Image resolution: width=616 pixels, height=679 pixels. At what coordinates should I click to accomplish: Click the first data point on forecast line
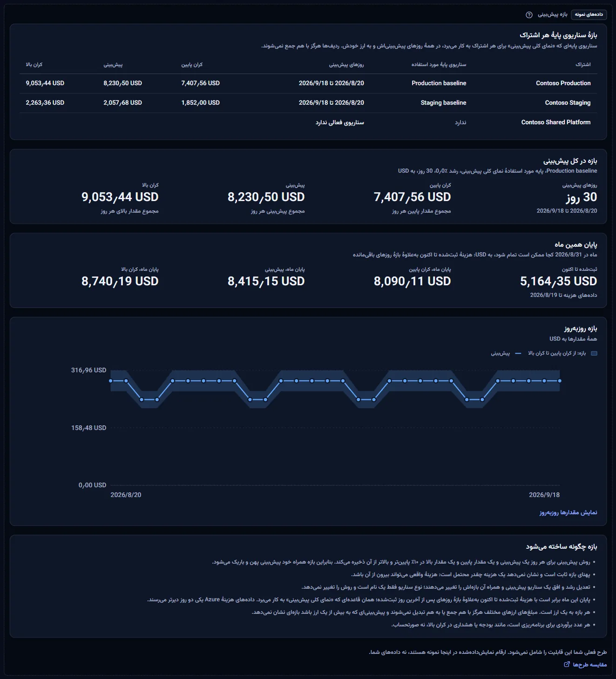[x=111, y=381]
